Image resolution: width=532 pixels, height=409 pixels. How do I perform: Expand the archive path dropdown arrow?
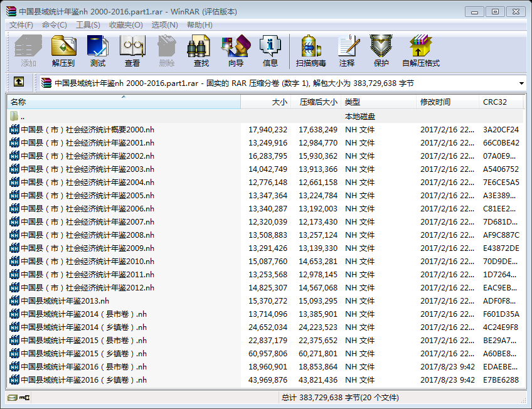(521, 83)
